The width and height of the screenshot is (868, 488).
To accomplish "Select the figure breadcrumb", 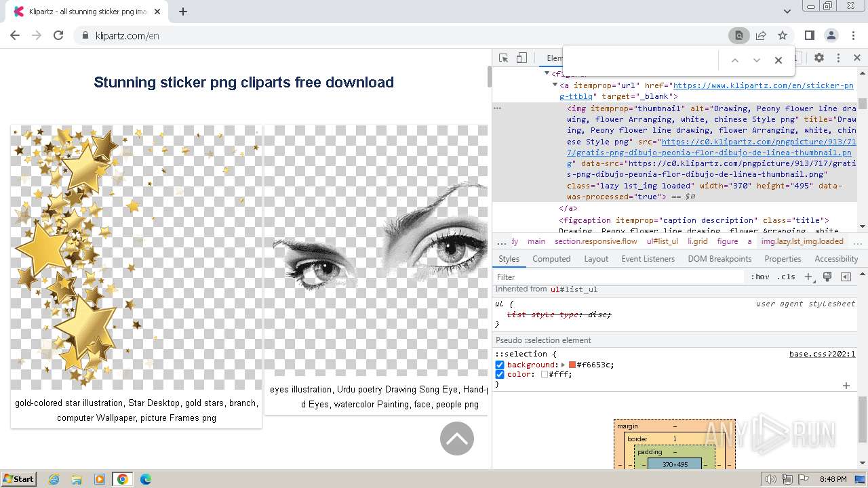I will 728,241.
